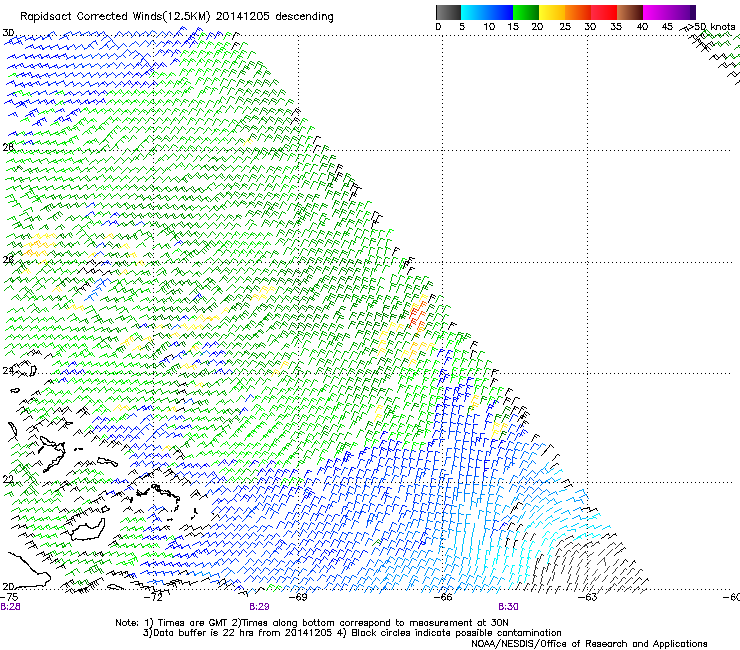The width and height of the screenshot is (740, 650).
Task: Click the purple time label '8:29'
Action: tap(259, 607)
